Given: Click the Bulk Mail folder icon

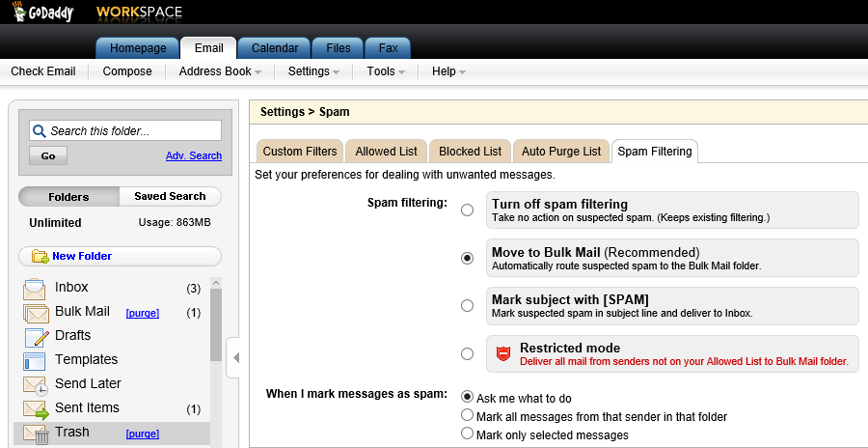Looking at the screenshot, I should tap(36, 313).
